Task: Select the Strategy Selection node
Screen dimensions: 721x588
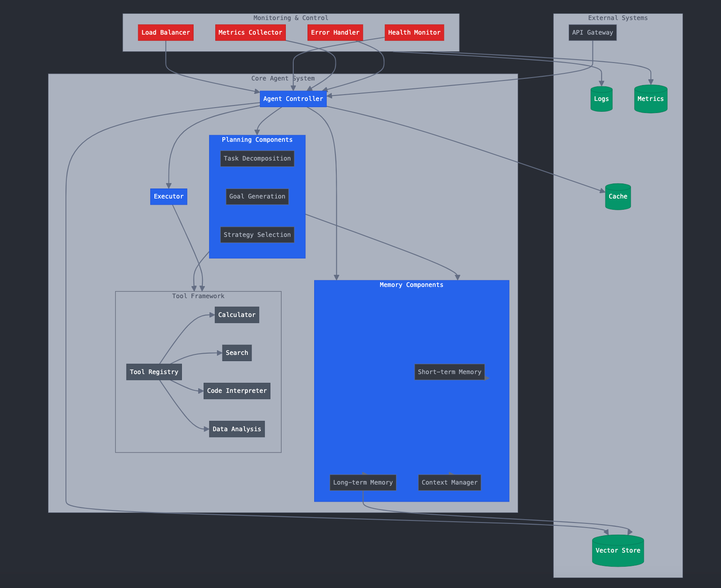Action: (x=257, y=235)
